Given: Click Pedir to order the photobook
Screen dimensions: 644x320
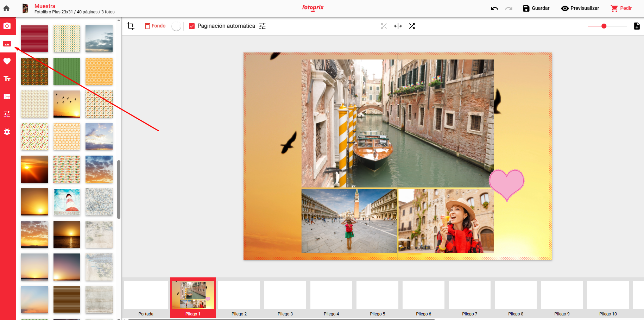Looking at the screenshot, I should click(x=621, y=8).
